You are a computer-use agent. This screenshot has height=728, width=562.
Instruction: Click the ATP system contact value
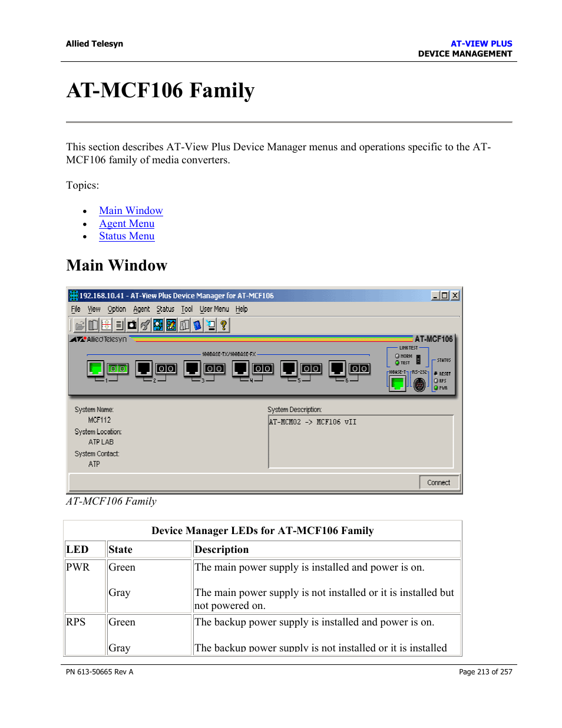click(94, 464)
